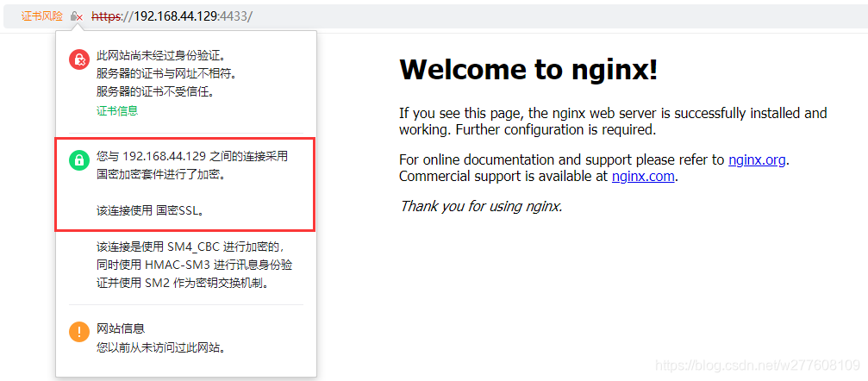The width and height of the screenshot is (868, 381).
Task: Click the text '该连接使用 国密SSL。'
Action: pos(150,211)
